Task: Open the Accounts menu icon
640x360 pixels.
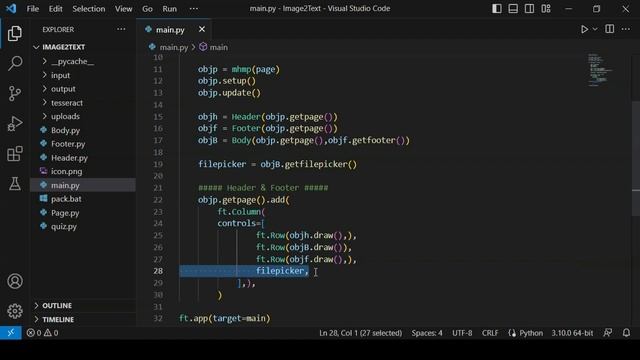Action: coord(15,281)
